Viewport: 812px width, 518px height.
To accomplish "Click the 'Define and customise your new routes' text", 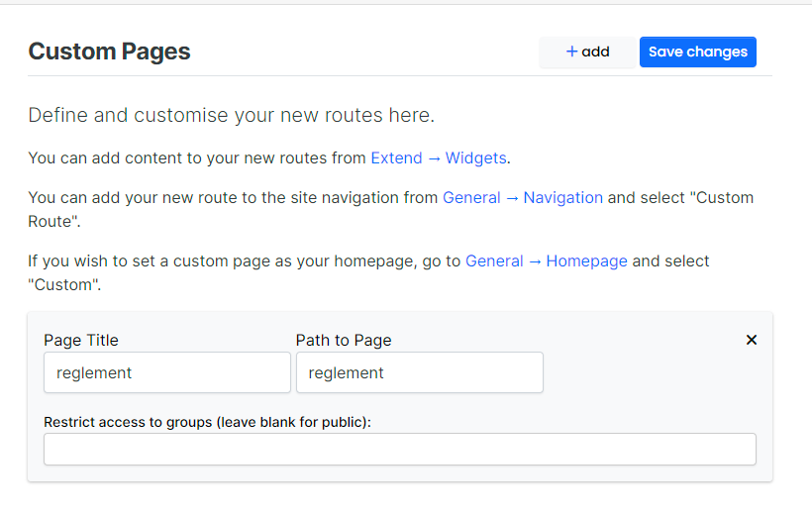I will point(231,116).
